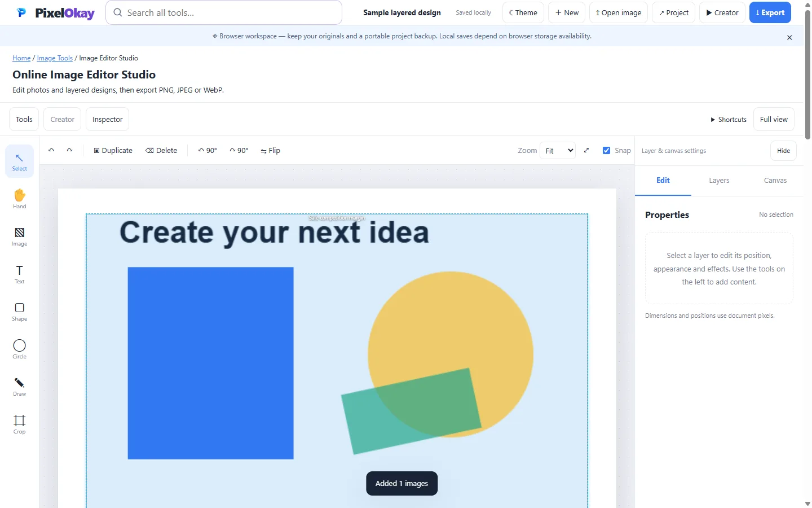Toggle the Theme button
The height and width of the screenshot is (508, 812).
click(523, 12)
